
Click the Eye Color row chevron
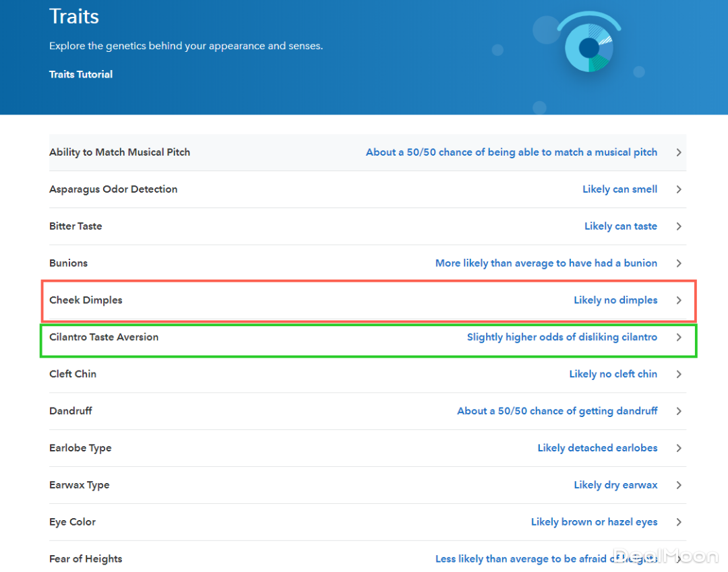[679, 522]
